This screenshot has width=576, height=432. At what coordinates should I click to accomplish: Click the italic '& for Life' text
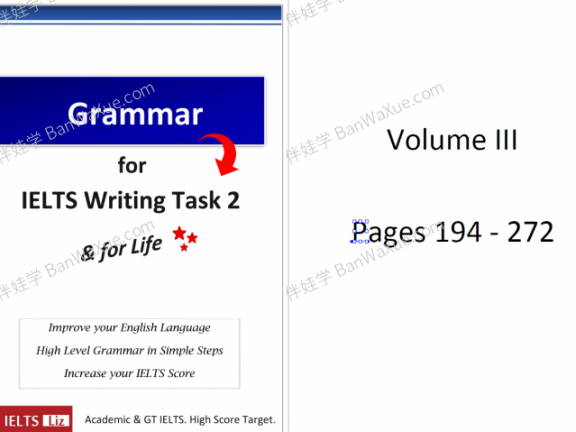[121, 249]
